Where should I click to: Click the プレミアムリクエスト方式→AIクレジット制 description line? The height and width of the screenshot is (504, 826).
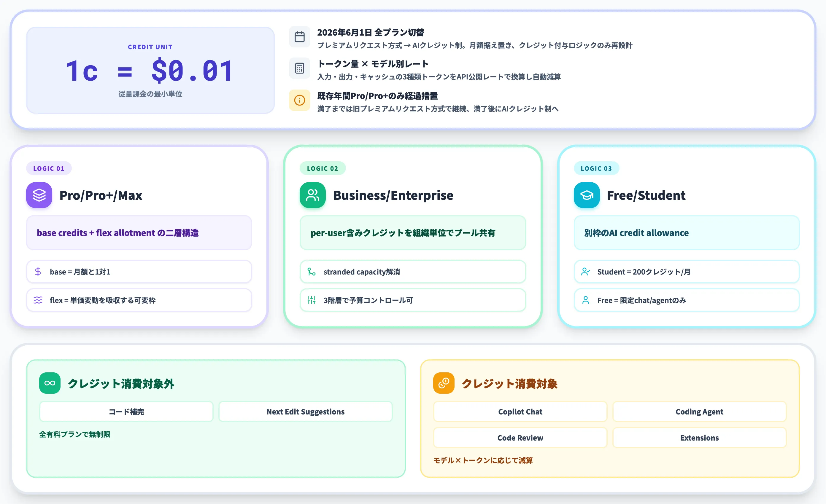pos(475,45)
